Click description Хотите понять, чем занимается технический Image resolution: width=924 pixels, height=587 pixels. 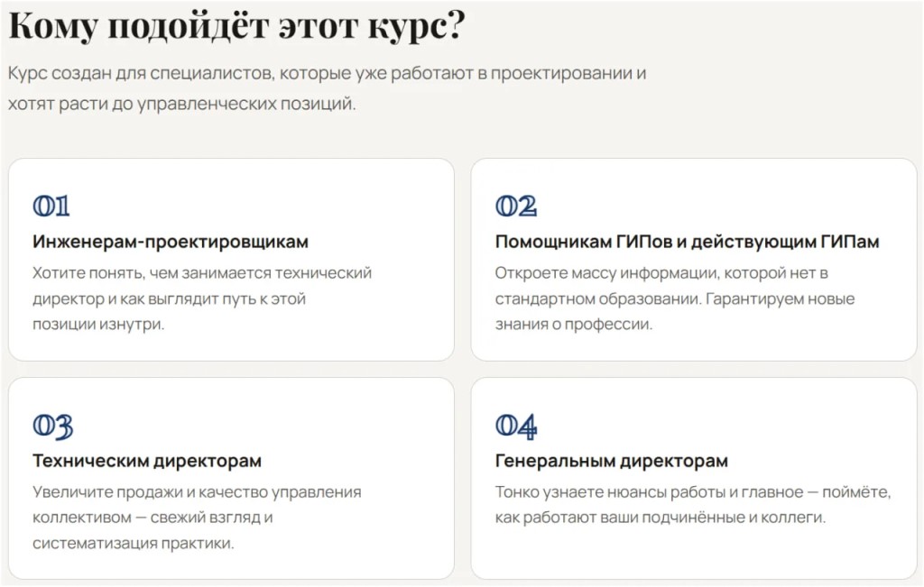coord(202,273)
